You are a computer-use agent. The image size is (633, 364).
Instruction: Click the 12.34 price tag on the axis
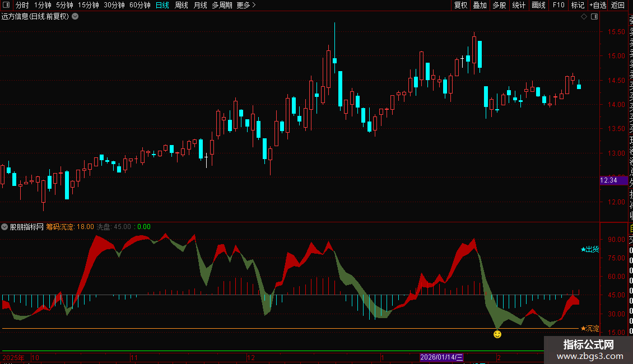click(x=613, y=180)
